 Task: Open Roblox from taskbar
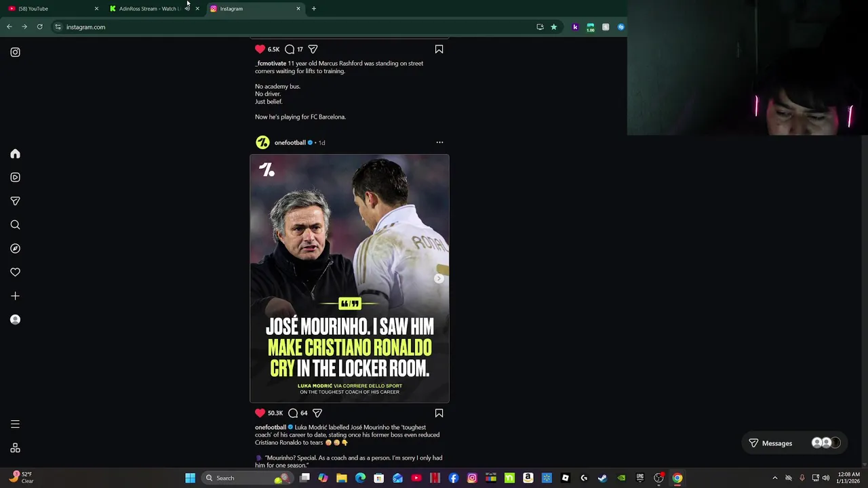565,478
